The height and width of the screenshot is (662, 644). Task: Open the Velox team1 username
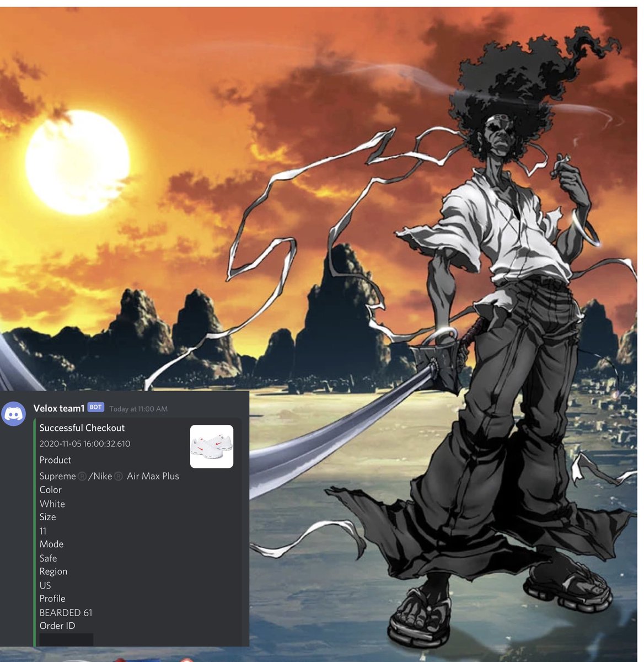tap(59, 408)
